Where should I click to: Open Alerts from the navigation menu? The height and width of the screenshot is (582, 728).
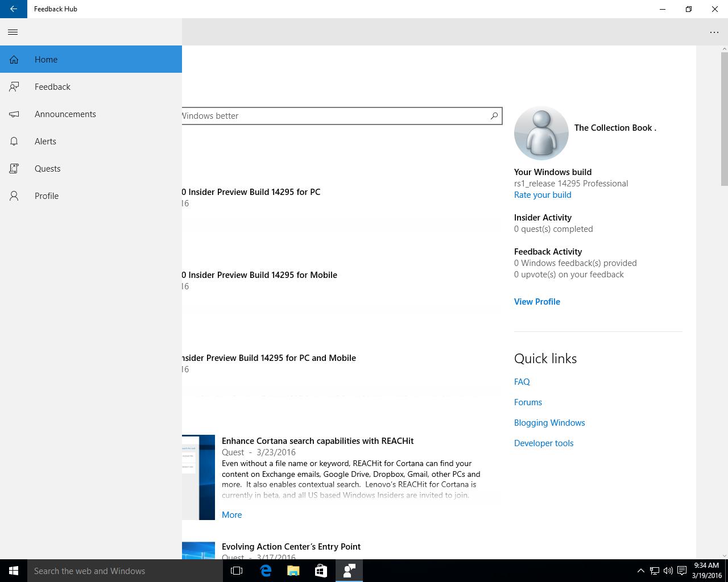(x=91, y=141)
